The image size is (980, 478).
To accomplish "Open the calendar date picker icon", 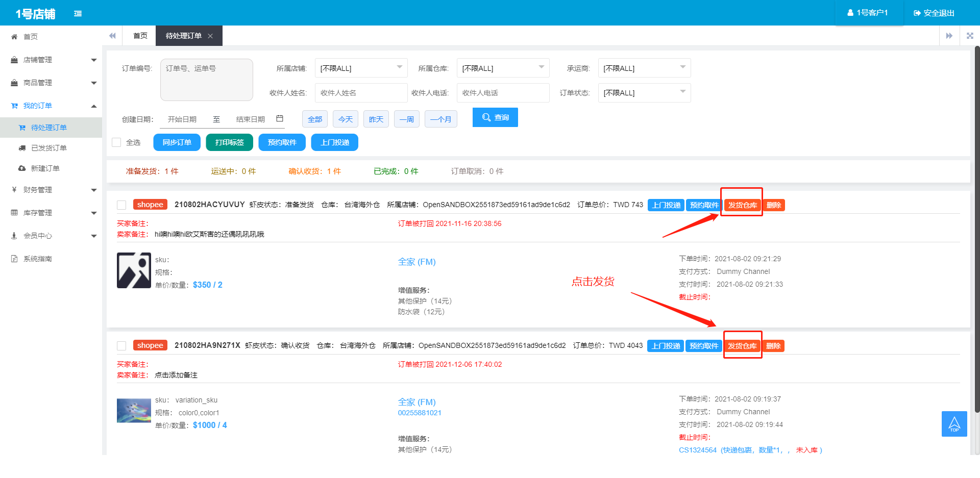I will (280, 118).
